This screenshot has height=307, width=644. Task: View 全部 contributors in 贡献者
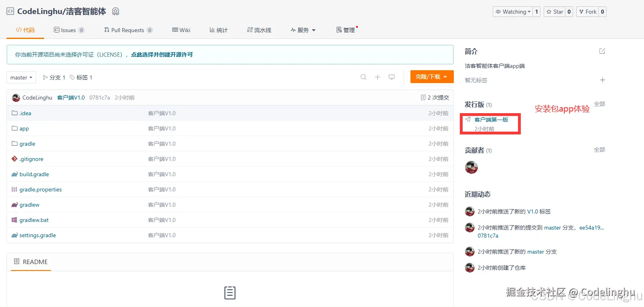tap(599, 150)
